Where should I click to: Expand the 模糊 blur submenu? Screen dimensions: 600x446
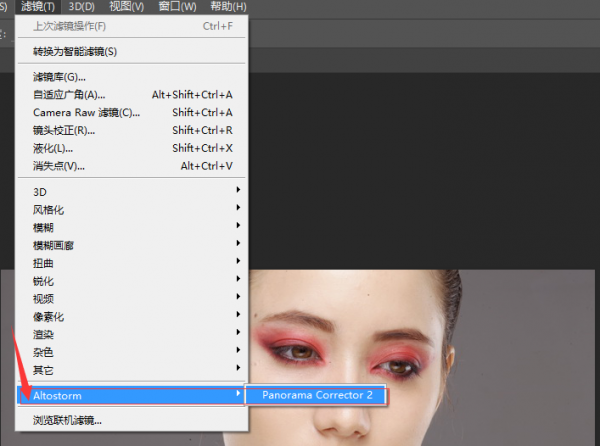click(x=43, y=227)
